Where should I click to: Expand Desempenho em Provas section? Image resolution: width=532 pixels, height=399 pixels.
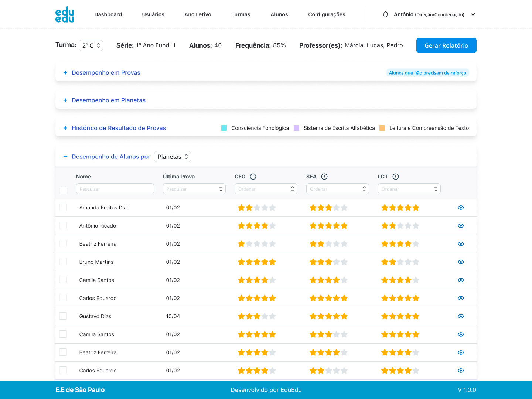tap(106, 73)
